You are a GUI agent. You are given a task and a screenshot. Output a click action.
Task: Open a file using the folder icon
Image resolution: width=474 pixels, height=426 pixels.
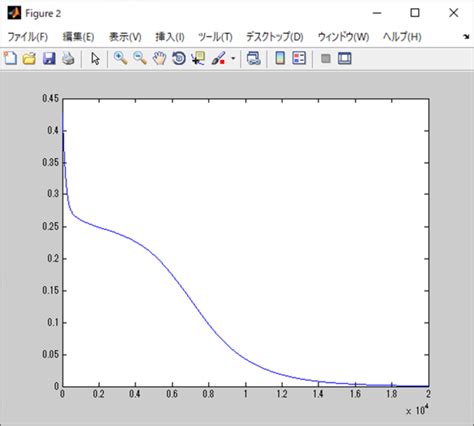[x=29, y=58]
